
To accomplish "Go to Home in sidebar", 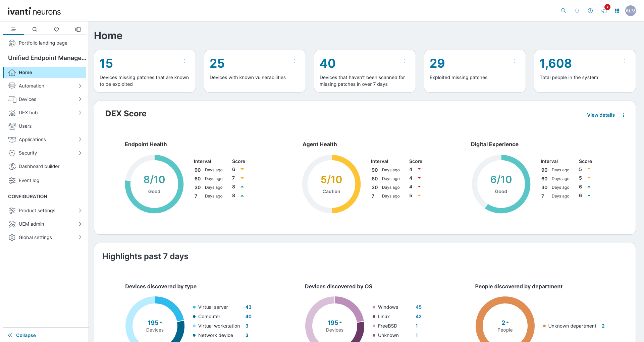I will click(x=44, y=72).
